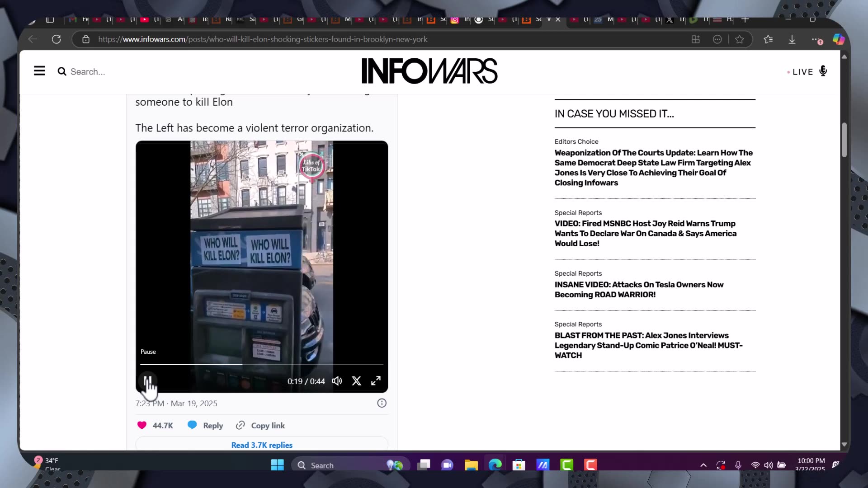Click the site search magnifier icon
Image resolution: width=868 pixels, height=488 pixels.
pos(62,71)
